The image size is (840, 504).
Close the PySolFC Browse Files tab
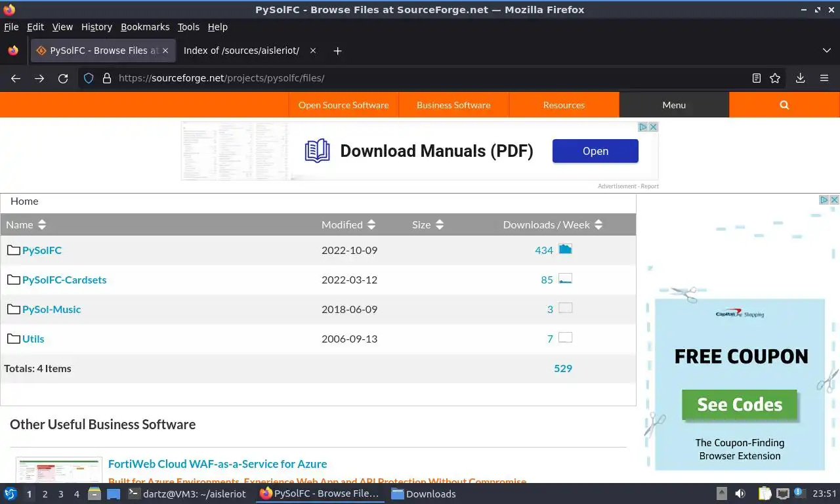tap(165, 51)
